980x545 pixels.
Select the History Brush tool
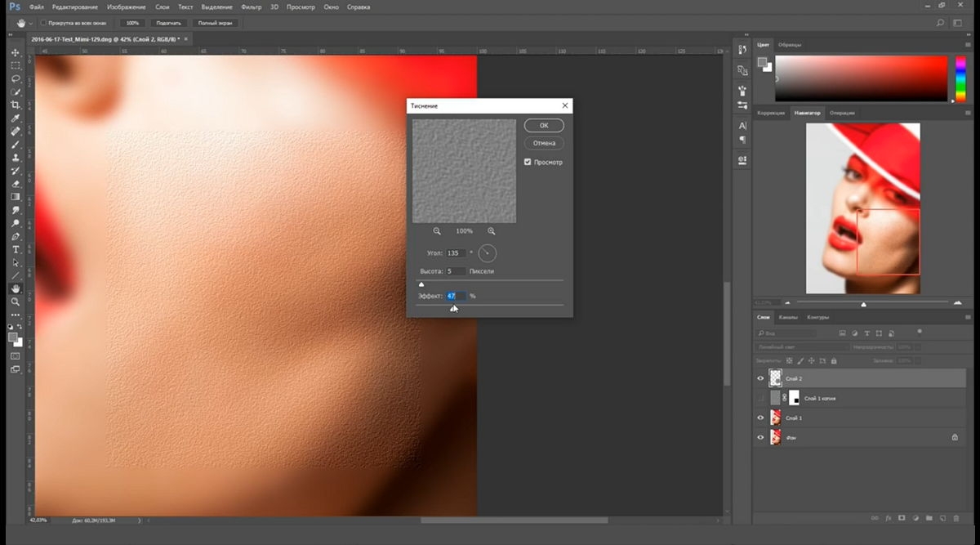16,170
